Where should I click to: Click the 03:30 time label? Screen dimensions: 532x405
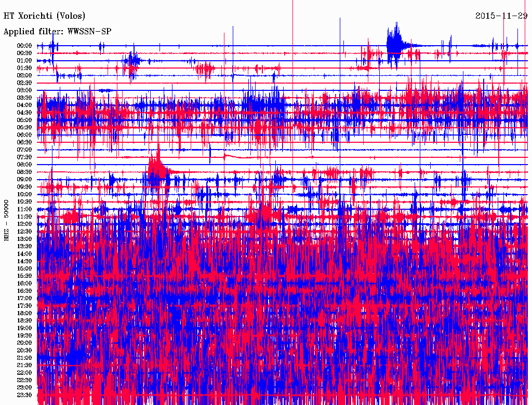click(x=24, y=98)
